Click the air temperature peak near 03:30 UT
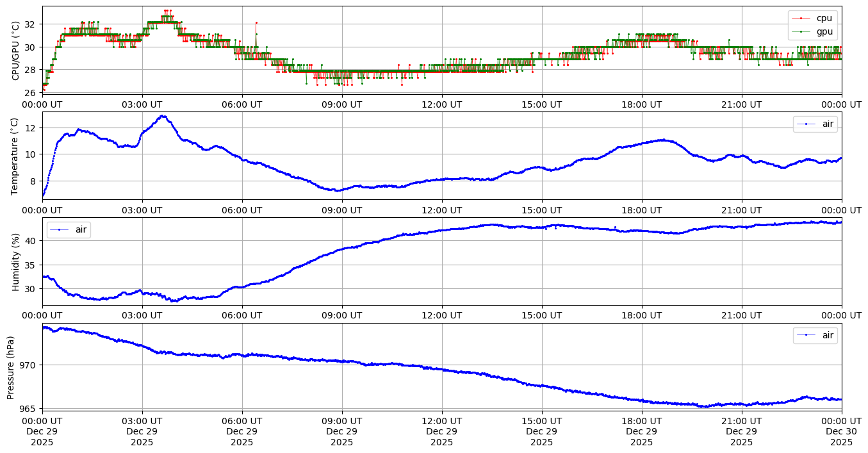The height and width of the screenshot is (453, 868). point(163,116)
